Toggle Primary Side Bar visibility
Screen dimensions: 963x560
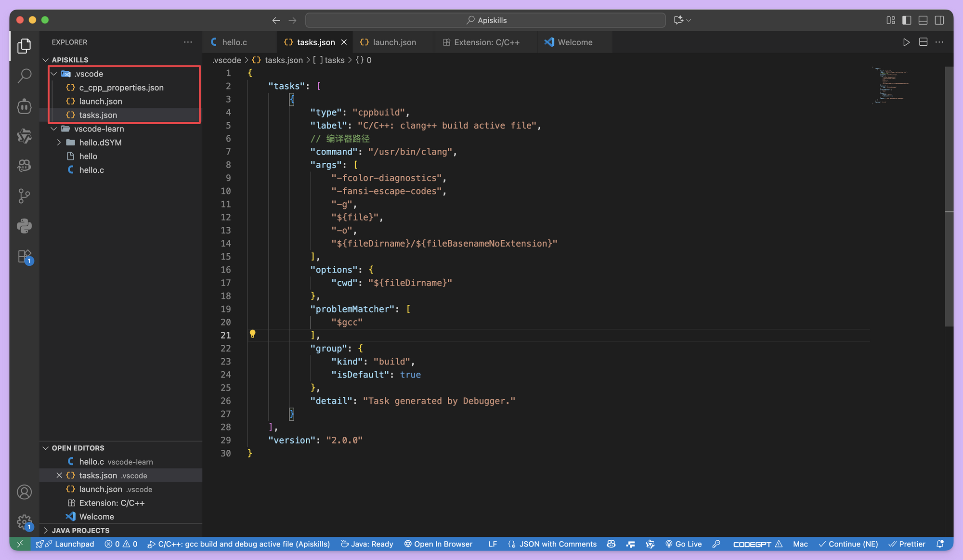[907, 20]
